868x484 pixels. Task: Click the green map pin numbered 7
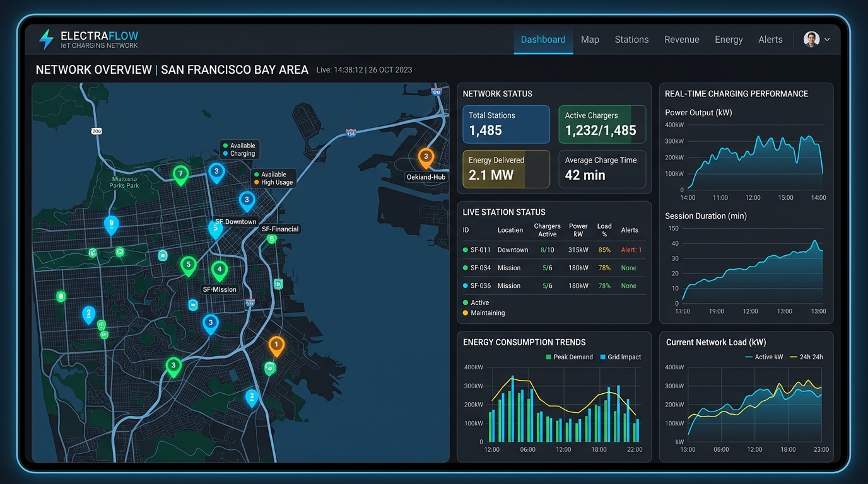point(180,175)
